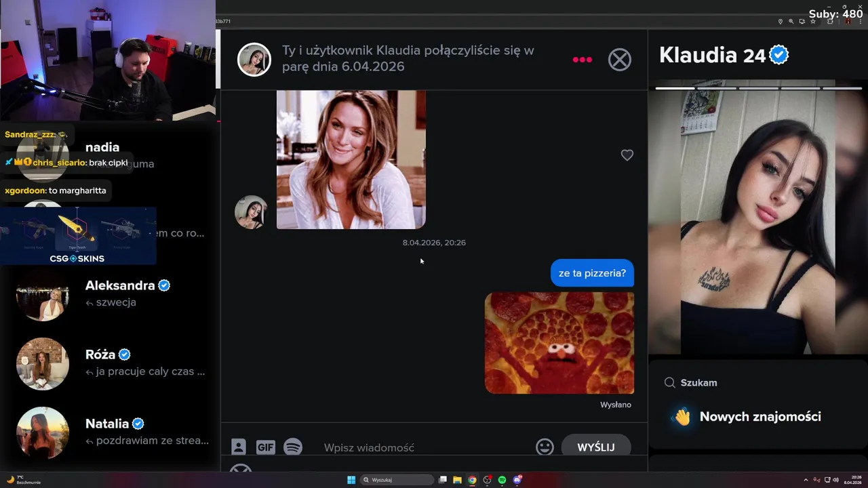
Task: Click Aleksandra's profile picture in match list
Action: pos(43,294)
